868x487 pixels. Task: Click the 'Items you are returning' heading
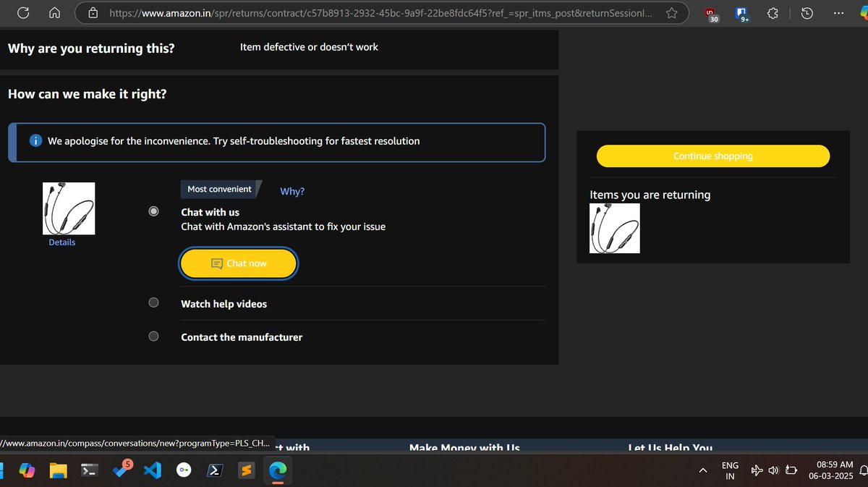pos(650,195)
